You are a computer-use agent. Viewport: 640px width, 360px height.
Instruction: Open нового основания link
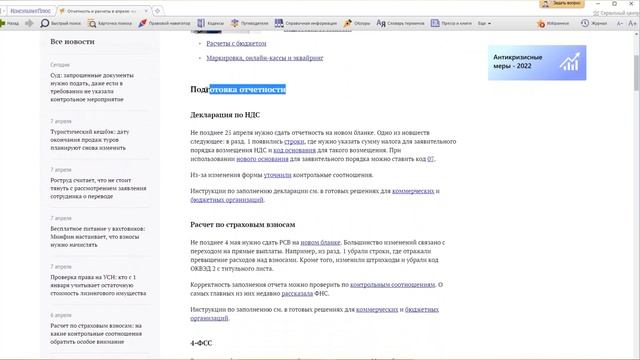click(262, 159)
